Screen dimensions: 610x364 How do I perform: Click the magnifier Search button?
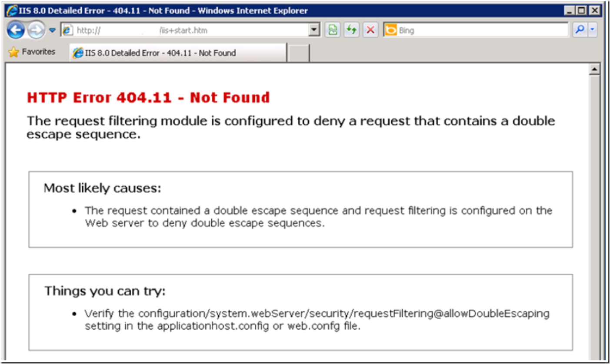(580, 30)
